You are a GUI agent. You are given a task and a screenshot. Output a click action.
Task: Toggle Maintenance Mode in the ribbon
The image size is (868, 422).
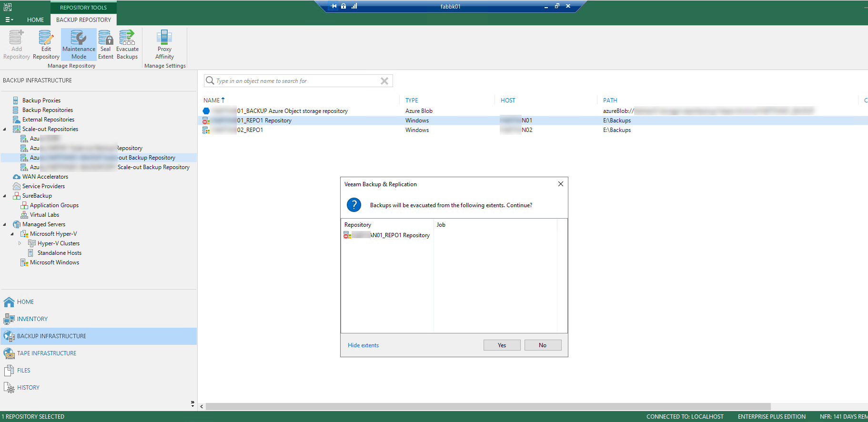[79, 45]
